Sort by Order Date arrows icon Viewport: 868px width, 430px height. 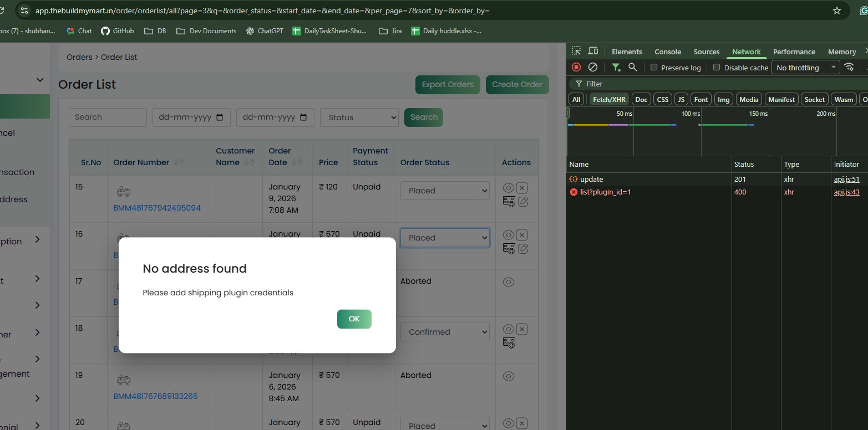pos(297,162)
